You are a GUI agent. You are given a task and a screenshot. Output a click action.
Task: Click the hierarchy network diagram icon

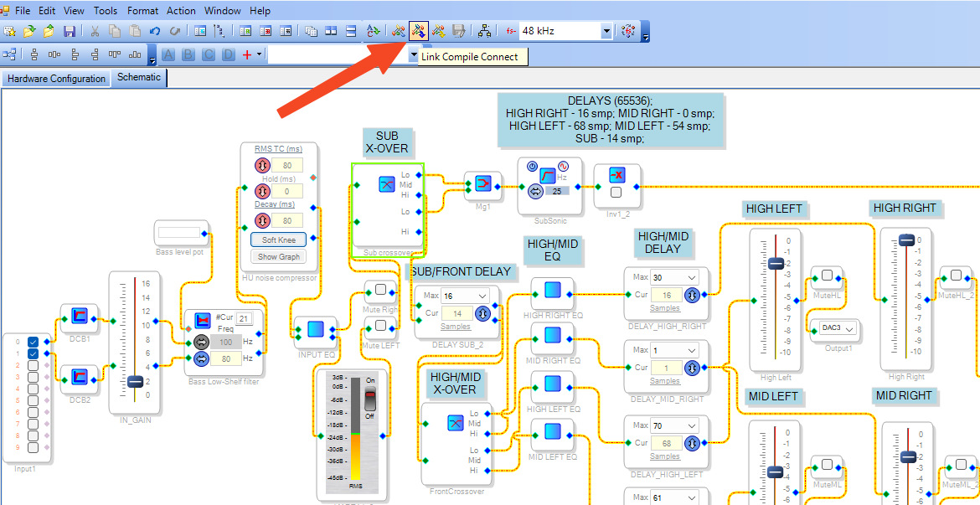[484, 31]
